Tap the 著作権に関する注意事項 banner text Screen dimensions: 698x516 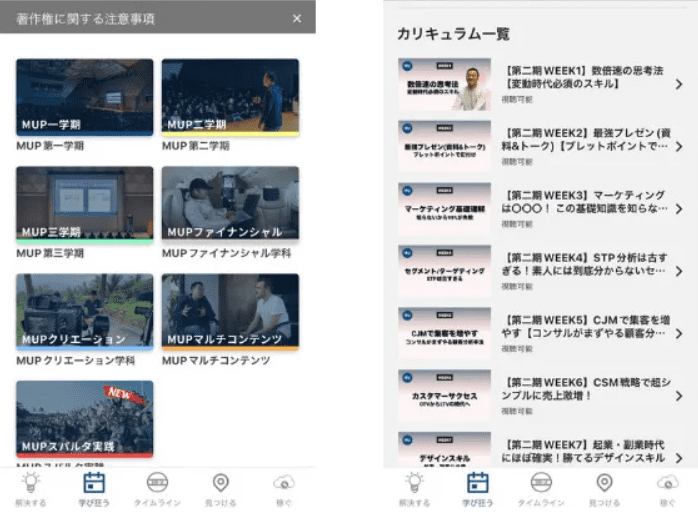click(x=85, y=19)
